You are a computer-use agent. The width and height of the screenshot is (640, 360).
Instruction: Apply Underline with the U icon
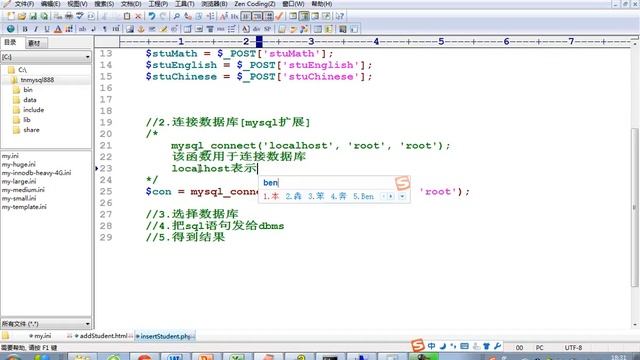[47, 29]
